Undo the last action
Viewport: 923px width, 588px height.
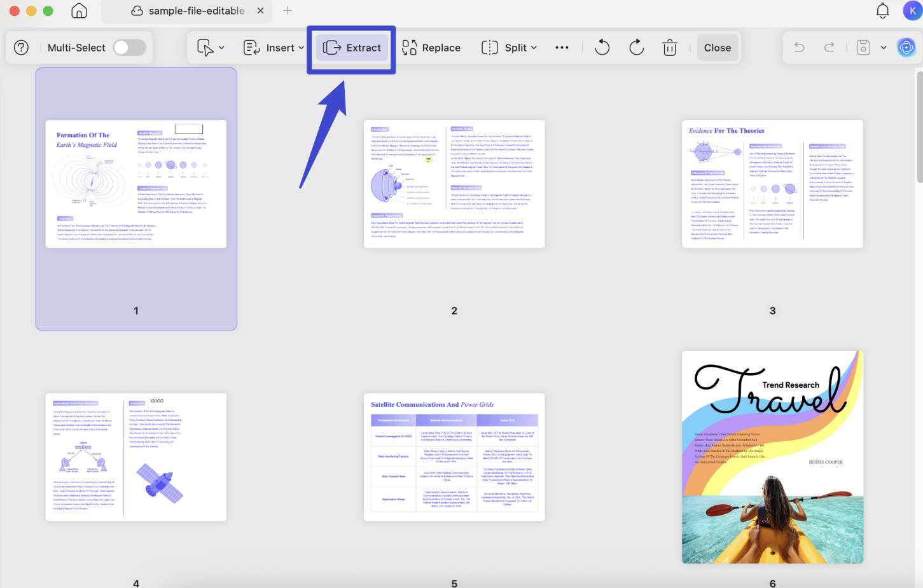pos(800,48)
